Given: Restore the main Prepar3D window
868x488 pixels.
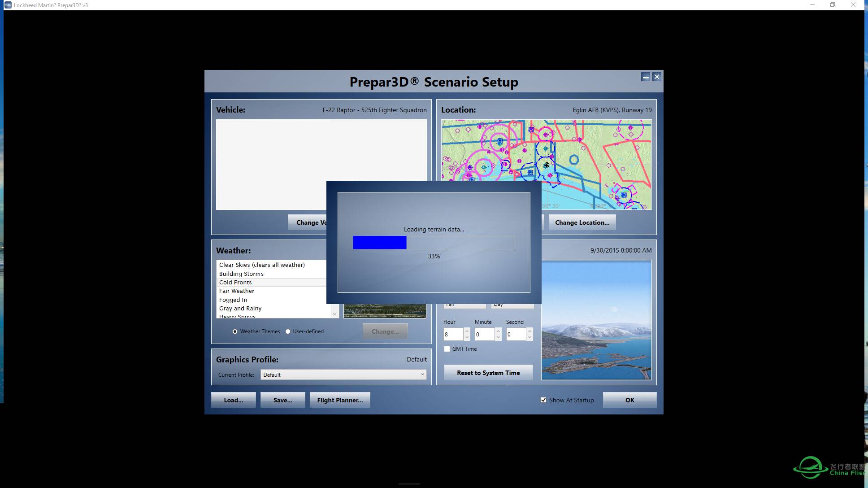Looking at the screenshot, I should click(x=833, y=5).
